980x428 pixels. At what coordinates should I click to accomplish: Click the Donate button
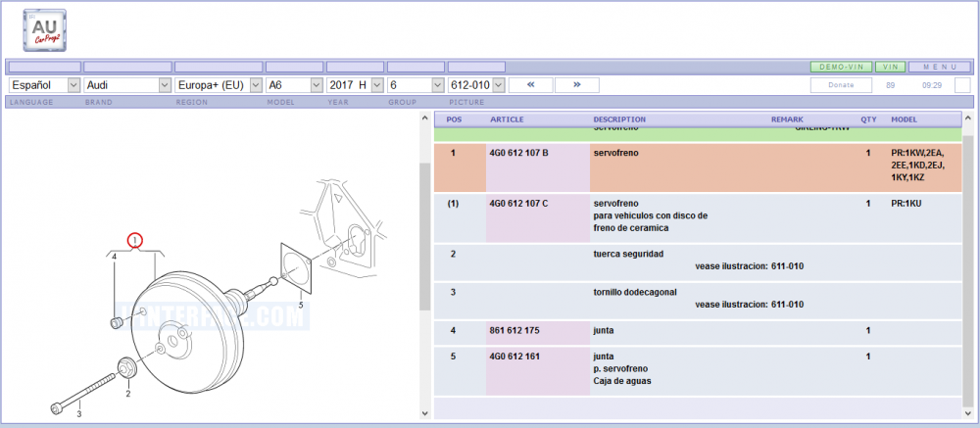[841, 85]
